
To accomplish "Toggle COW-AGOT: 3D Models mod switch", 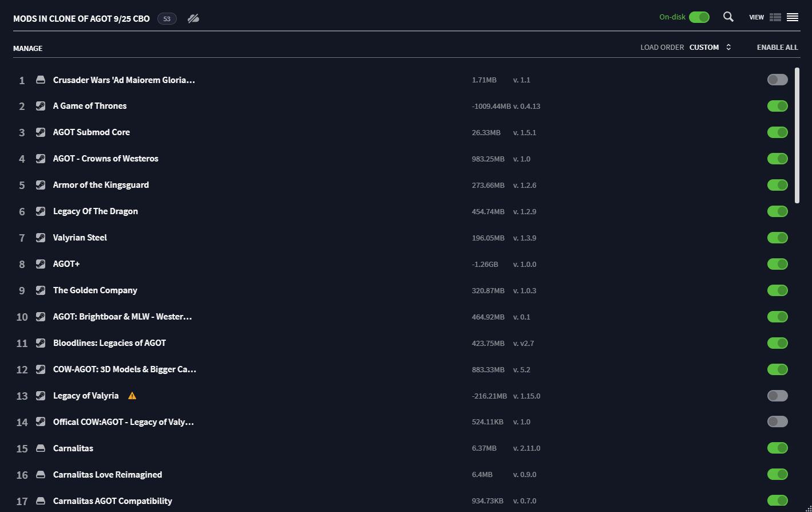I will (x=778, y=369).
